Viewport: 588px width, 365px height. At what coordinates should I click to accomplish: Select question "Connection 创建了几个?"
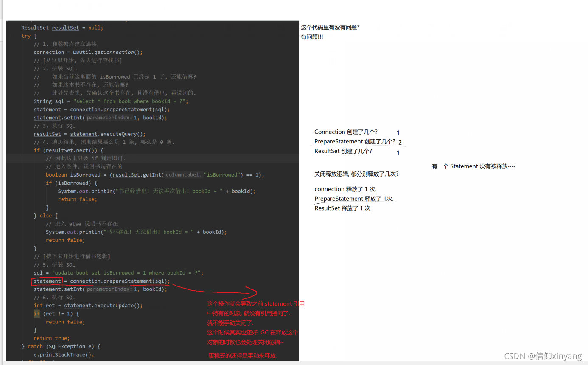[346, 132]
